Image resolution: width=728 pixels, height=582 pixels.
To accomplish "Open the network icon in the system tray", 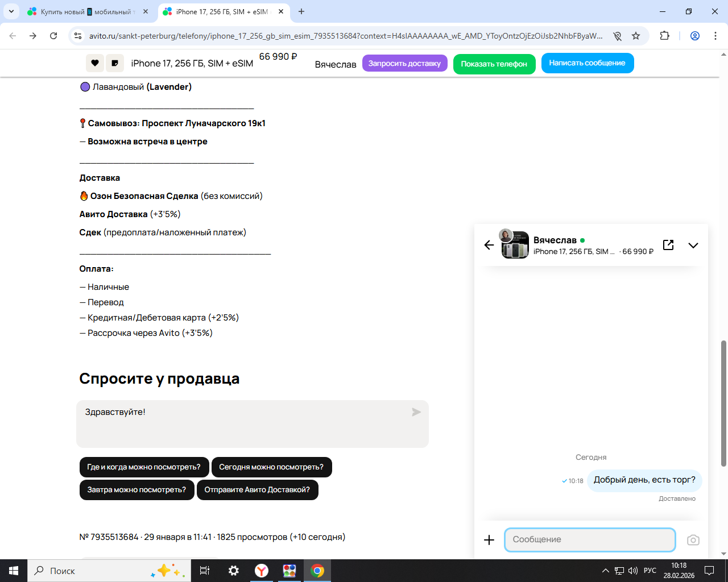I will click(619, 571).
